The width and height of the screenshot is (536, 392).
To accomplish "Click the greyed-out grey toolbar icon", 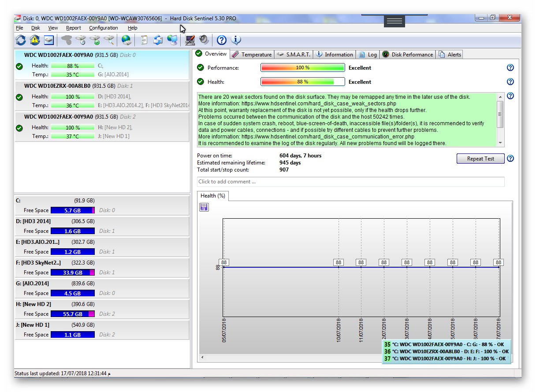I will tap(66, 40).
